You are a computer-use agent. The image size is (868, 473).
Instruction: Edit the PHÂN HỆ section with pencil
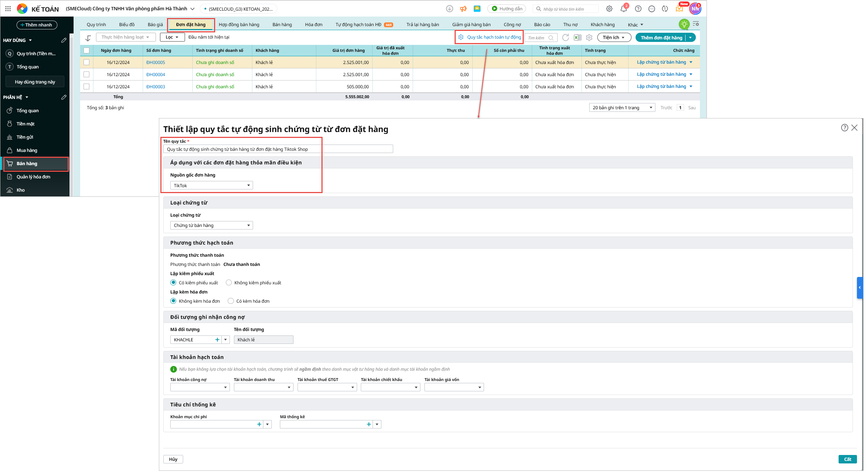64,97
